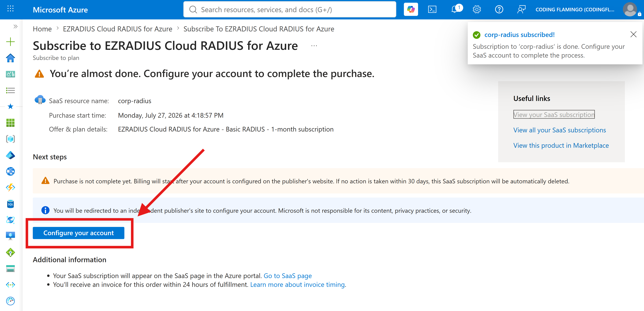The height and width of the screenshot is (311, 644).
Task: Click Configure your account button
Action: [79, 233]
